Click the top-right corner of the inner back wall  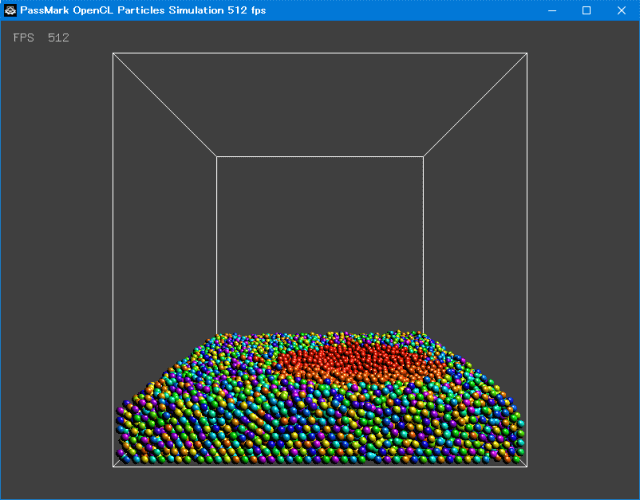click(423, 156)
